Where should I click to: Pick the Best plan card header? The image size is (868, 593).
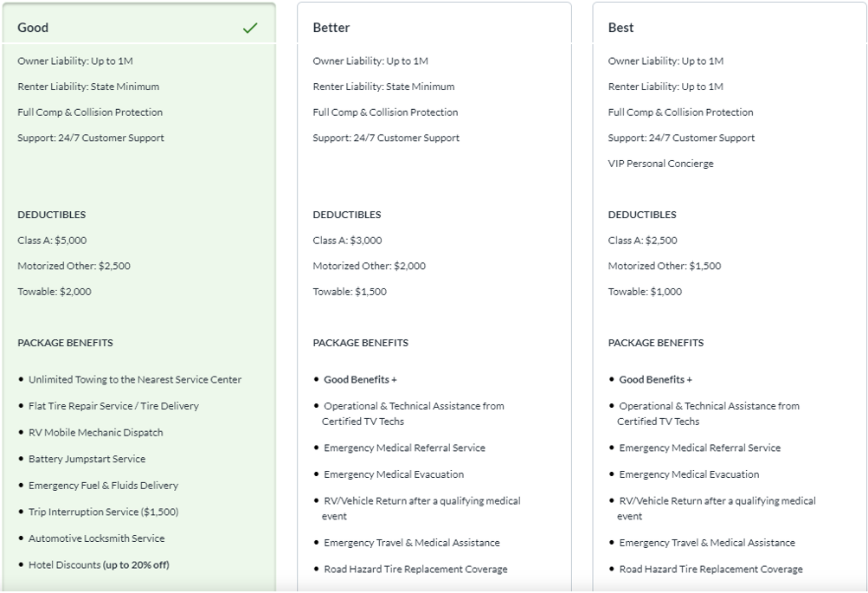coord(620,28)
